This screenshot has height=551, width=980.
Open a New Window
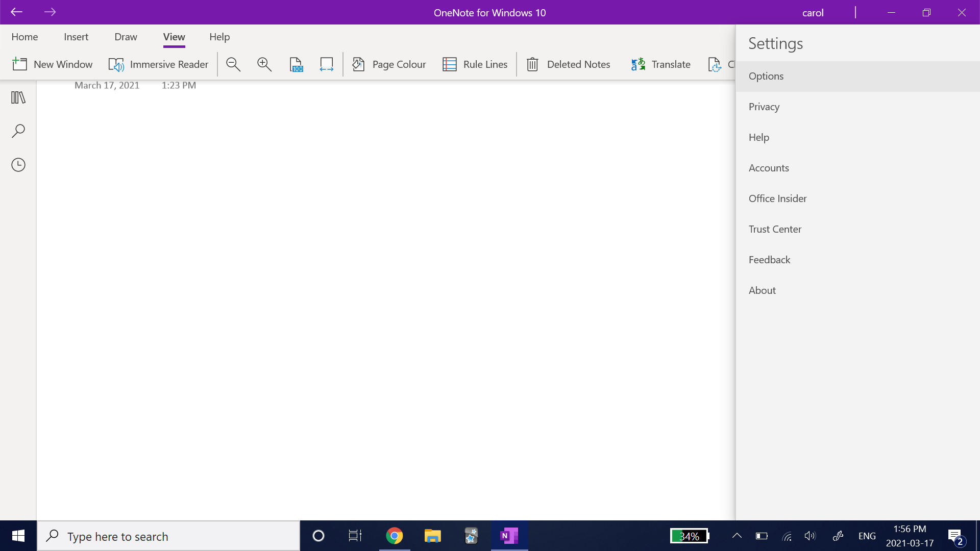pos(53,64)
